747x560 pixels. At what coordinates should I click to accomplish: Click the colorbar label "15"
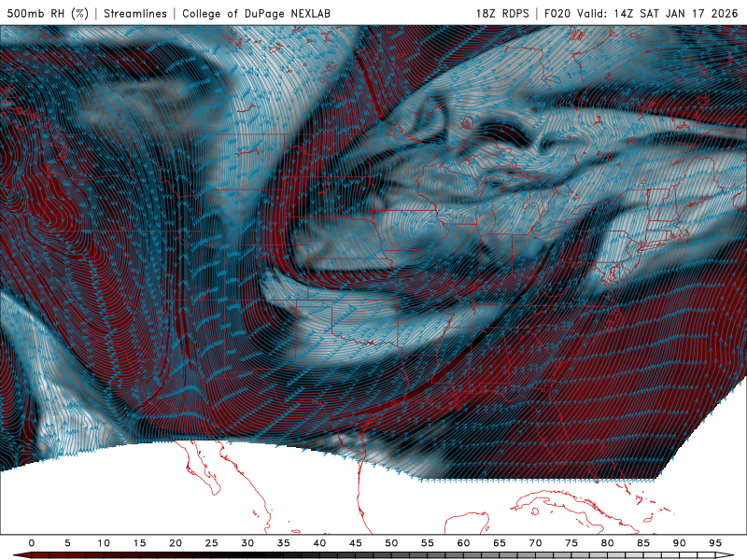click(139, 543)
